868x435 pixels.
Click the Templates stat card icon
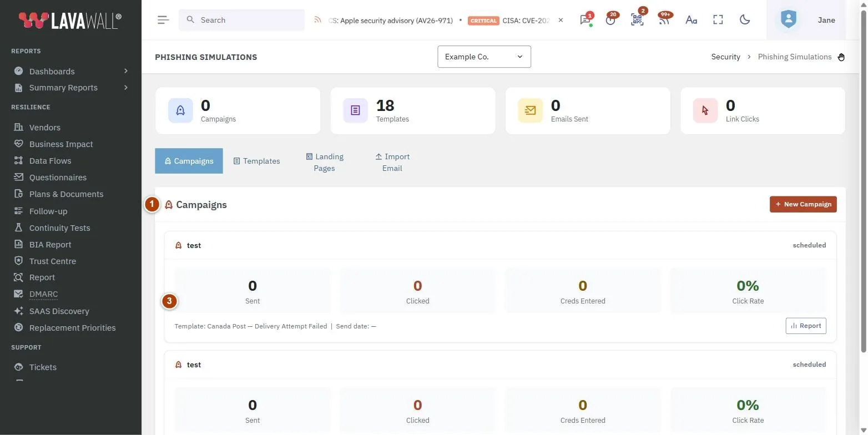(x=355, y=110)
